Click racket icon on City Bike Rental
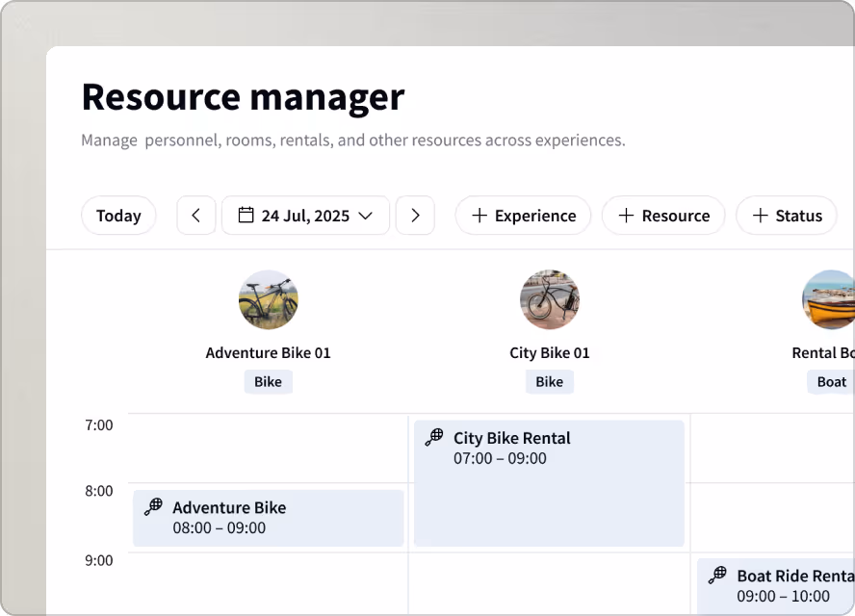Image resolution: width=855 pixels, height=616 pixels. 434,437
